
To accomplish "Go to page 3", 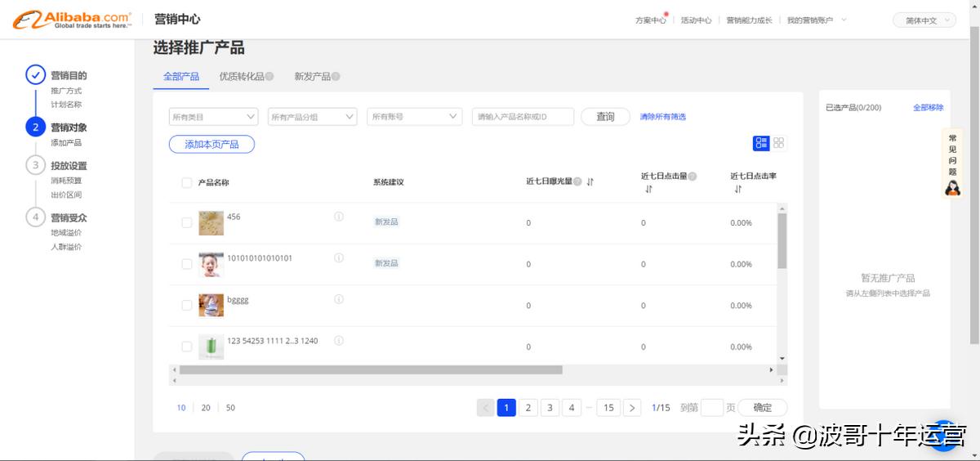I will pos(550,407).
